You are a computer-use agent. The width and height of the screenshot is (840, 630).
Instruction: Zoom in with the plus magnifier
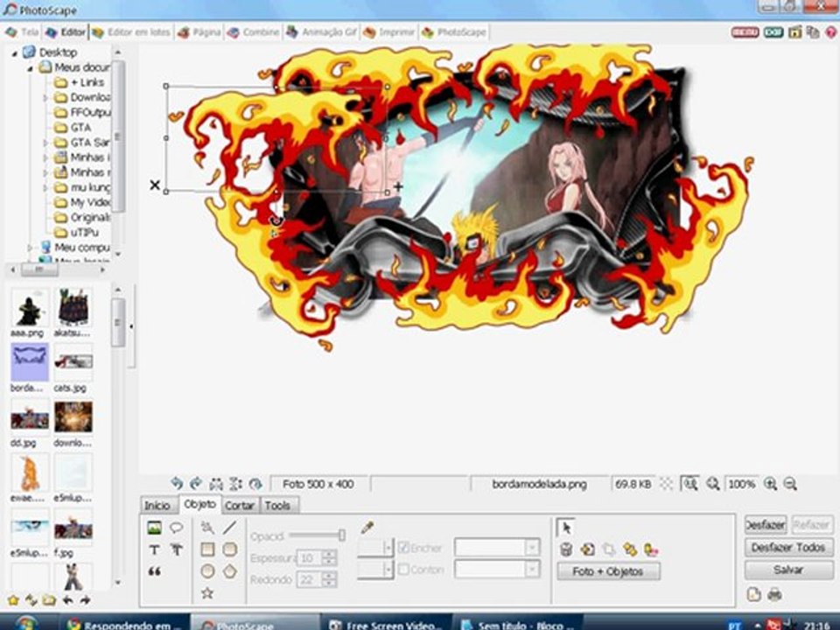(x=770, y=484)
